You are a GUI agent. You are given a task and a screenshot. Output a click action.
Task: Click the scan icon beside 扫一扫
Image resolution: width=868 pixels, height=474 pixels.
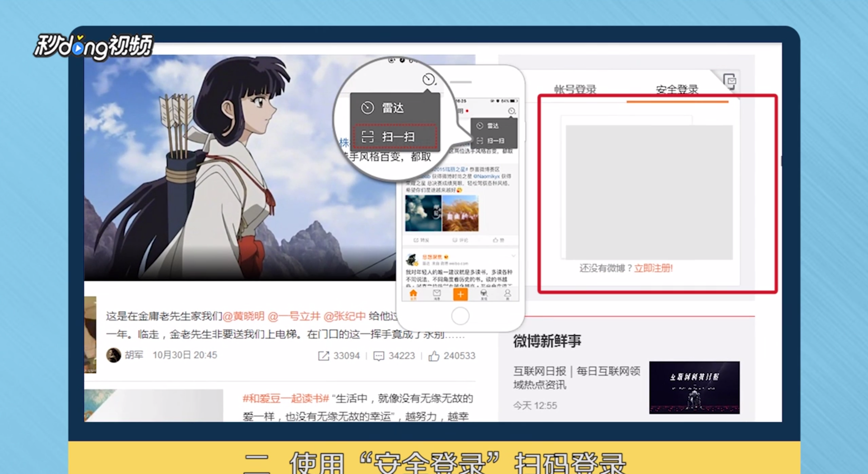coord(368,137)
